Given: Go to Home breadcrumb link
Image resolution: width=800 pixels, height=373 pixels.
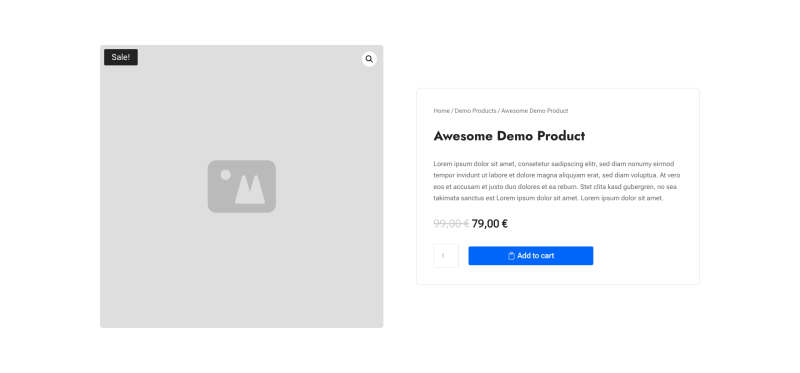Looking at the screenshot, I should point(441,111).
